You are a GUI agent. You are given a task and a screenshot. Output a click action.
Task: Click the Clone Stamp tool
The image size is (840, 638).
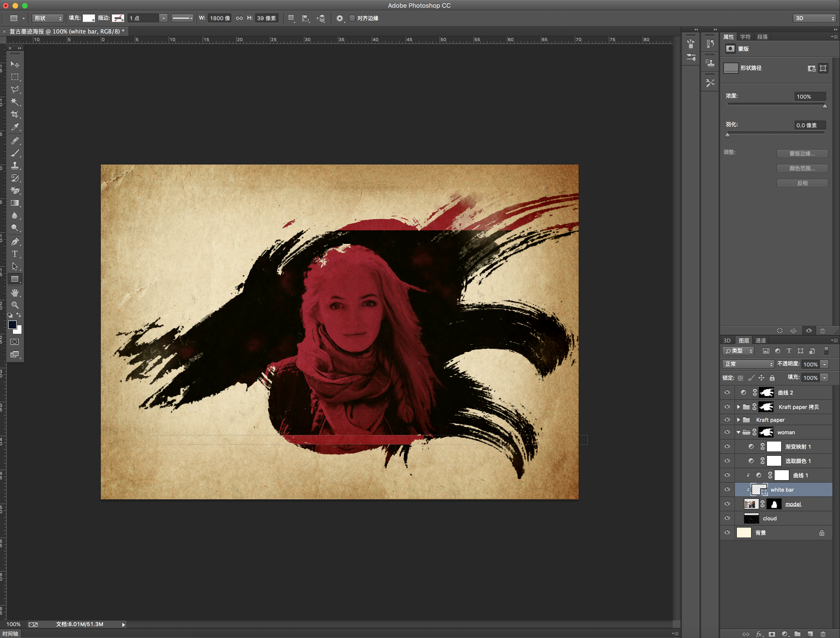coord(14,165)
